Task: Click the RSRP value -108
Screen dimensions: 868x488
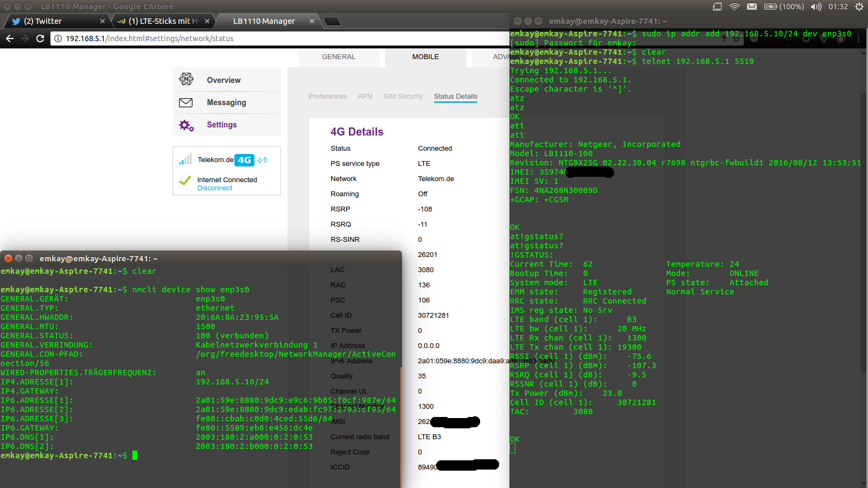Action: [x=425, y=209]
